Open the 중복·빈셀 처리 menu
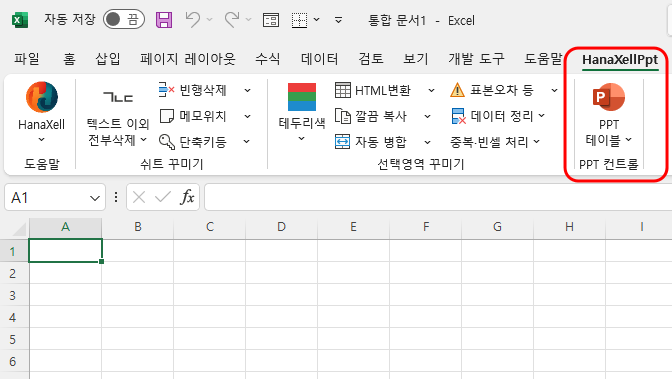Screen dimensions: 672x379 click(494, 141)
